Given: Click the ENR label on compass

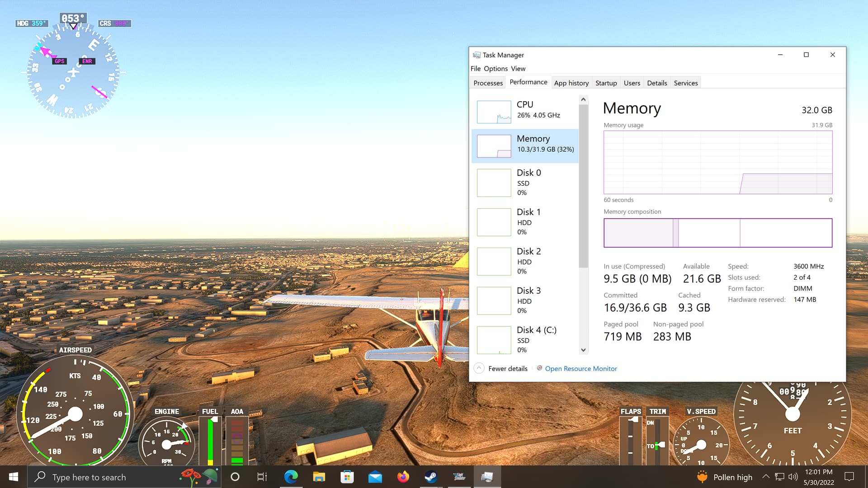Looking at the screenshot, I should 87,61.
